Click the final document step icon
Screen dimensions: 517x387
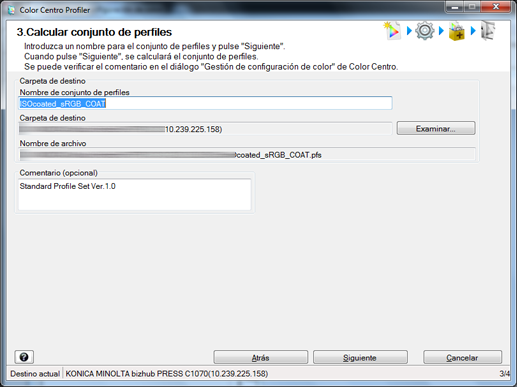[x=488, y=31]
